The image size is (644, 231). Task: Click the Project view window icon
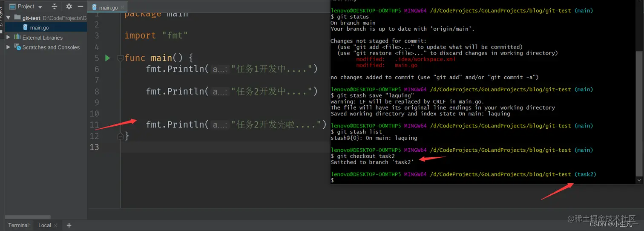point(12,6)
